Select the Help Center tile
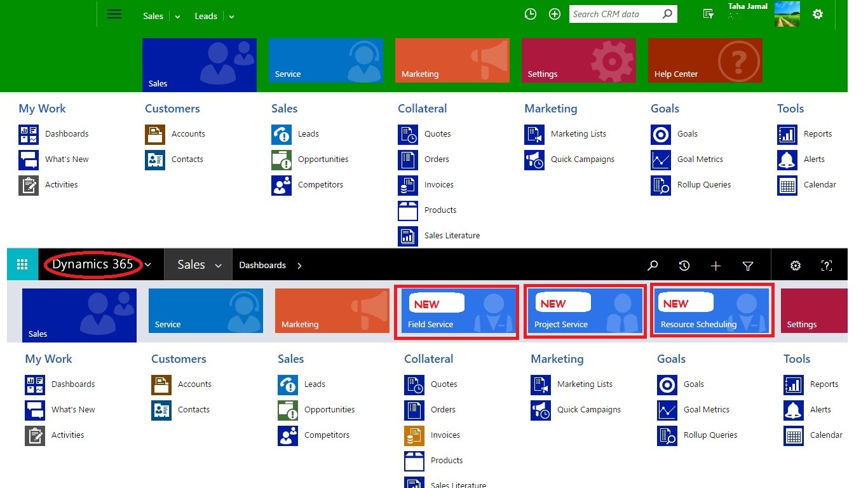The image size is (868, 488). point(705,60)
